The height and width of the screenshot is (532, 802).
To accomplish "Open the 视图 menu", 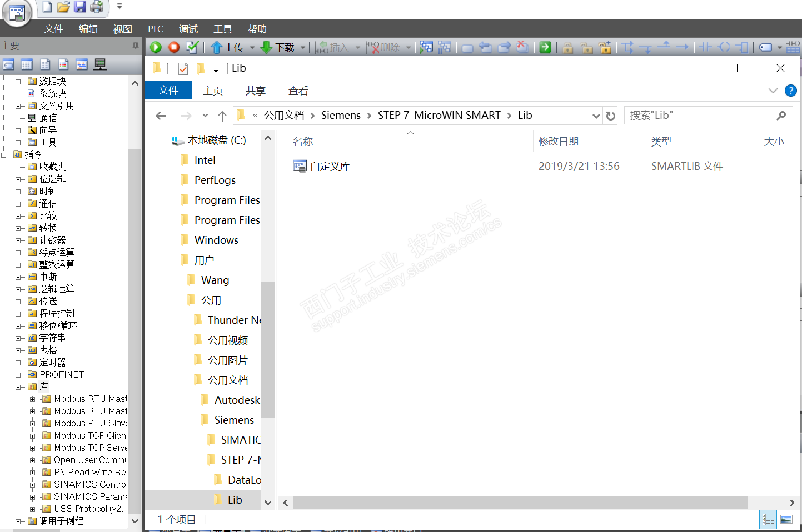I will 123,29.
